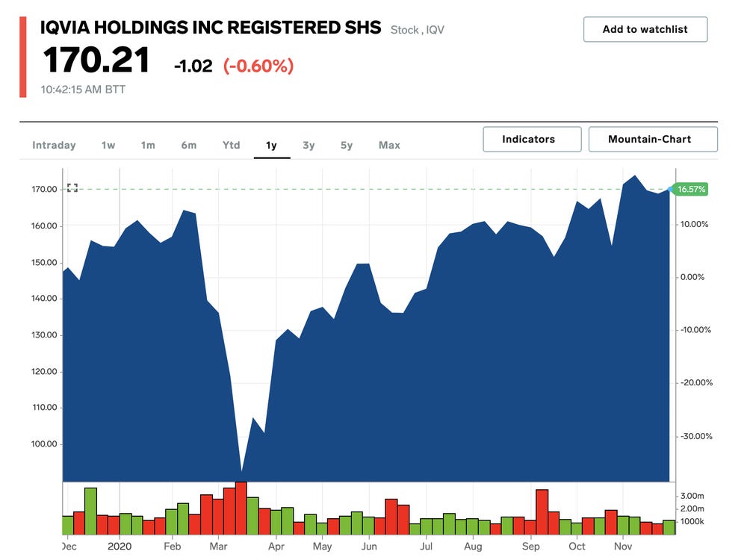Click the Aug date axis label
747x560 pixels.
point(473,547)
